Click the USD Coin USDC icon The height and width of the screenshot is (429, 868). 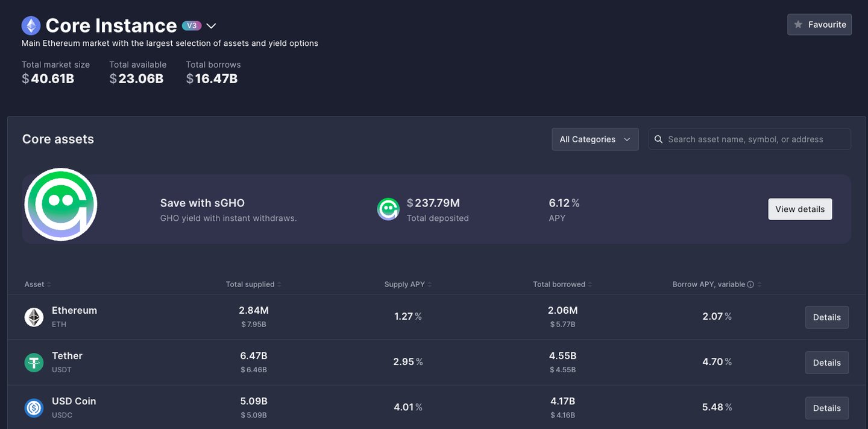tap(34, 408)
